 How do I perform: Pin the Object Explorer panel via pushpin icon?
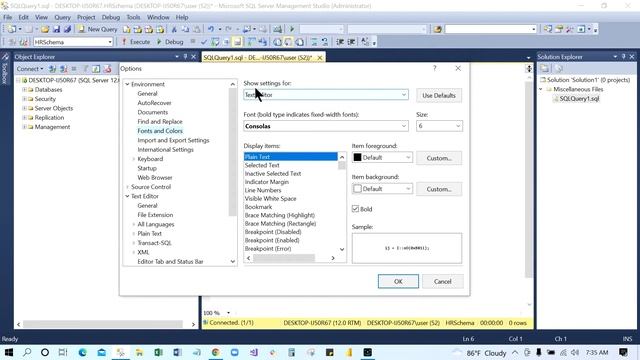point(185,57)
